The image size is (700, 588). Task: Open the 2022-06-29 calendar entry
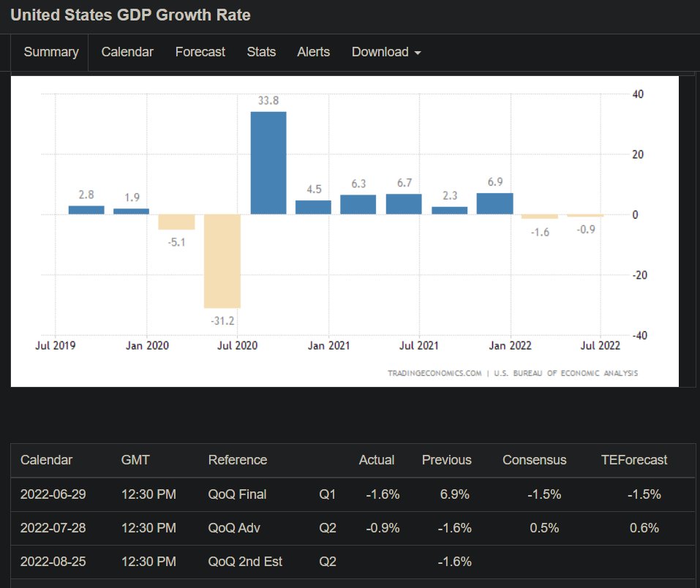point(53,494)
